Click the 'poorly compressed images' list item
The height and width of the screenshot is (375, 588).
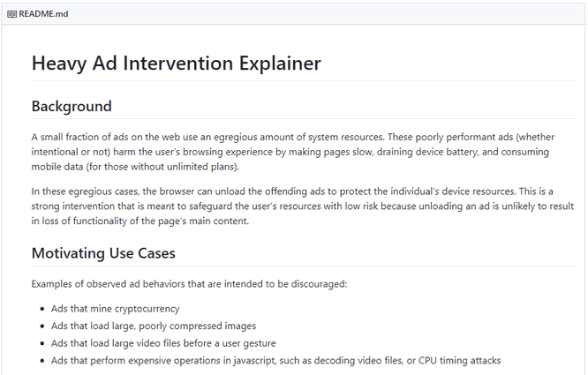coord(154,326)
